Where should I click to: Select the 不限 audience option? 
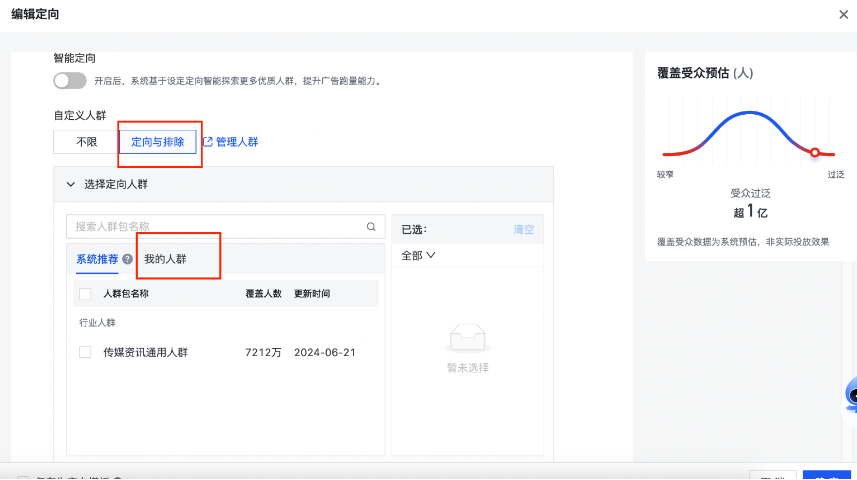[x=86, y=142]
